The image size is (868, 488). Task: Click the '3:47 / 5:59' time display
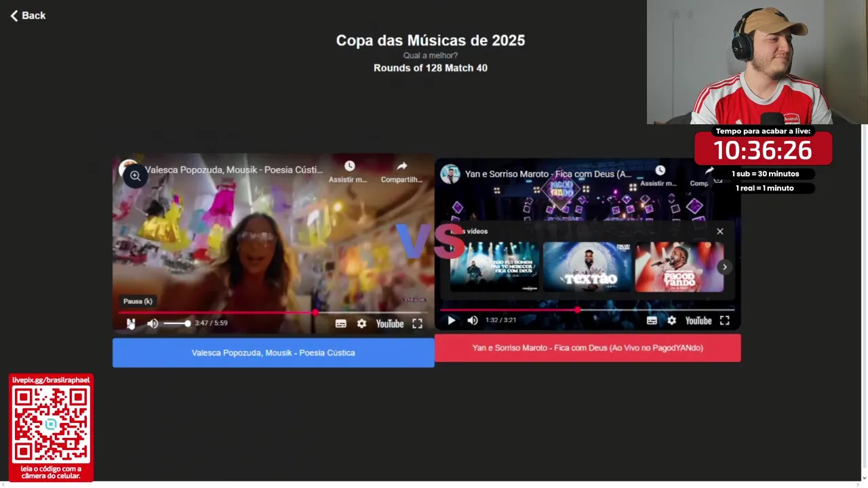click(x=211, y=323)
